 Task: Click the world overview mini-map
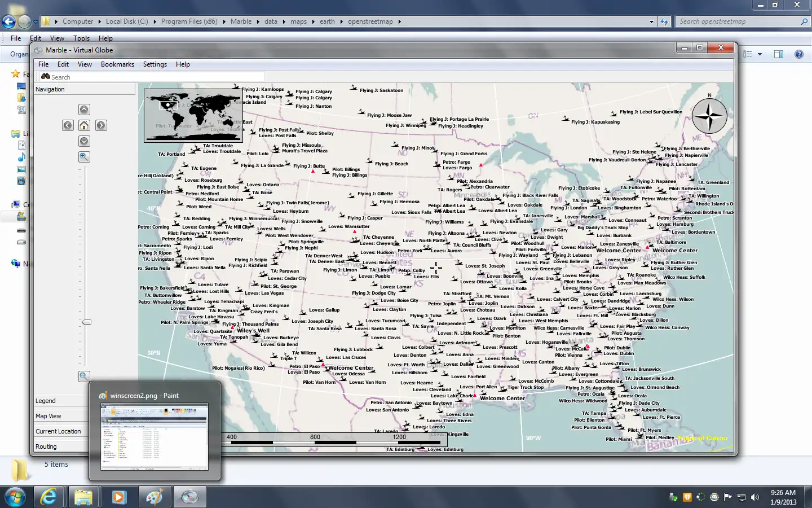point(193,115)
